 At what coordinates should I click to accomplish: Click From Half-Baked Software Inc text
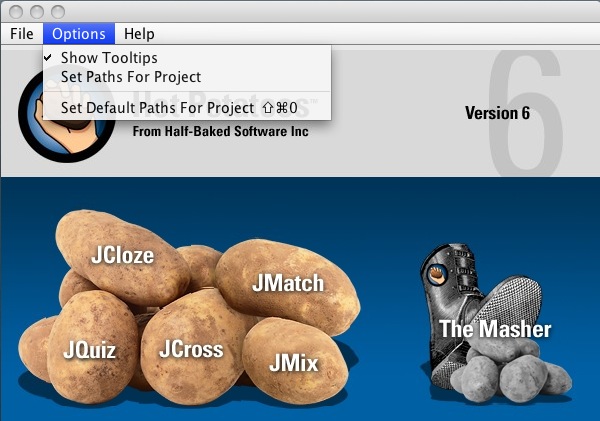click(x=220, y=131)
